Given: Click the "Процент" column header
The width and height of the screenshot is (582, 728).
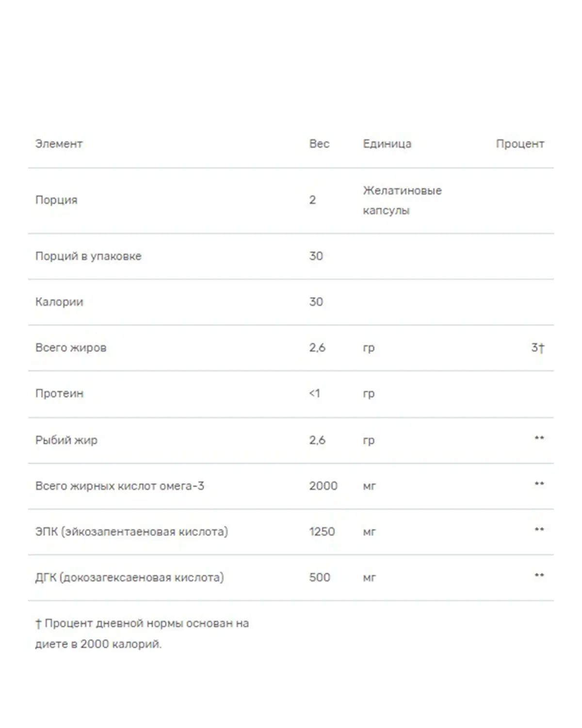Looking at the screenshot, I should (x=519, y=144).
